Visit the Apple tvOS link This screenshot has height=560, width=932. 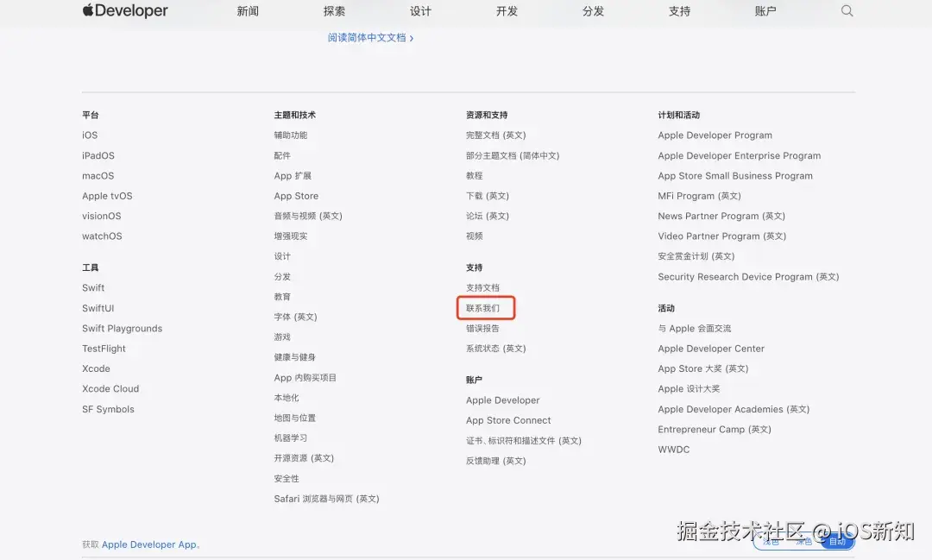click(107, 196)
